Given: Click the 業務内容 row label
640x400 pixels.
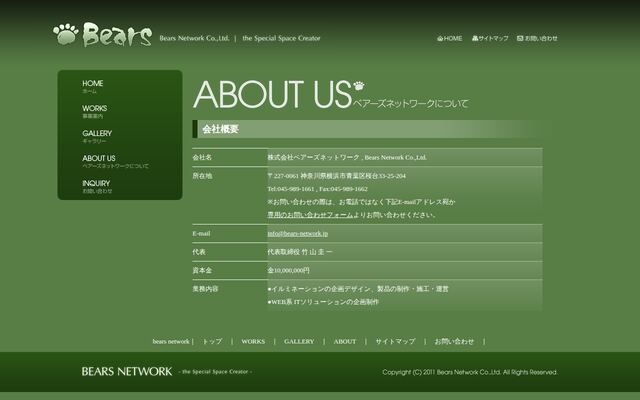Looking at the screenshot, I should [x=205, y=289].
